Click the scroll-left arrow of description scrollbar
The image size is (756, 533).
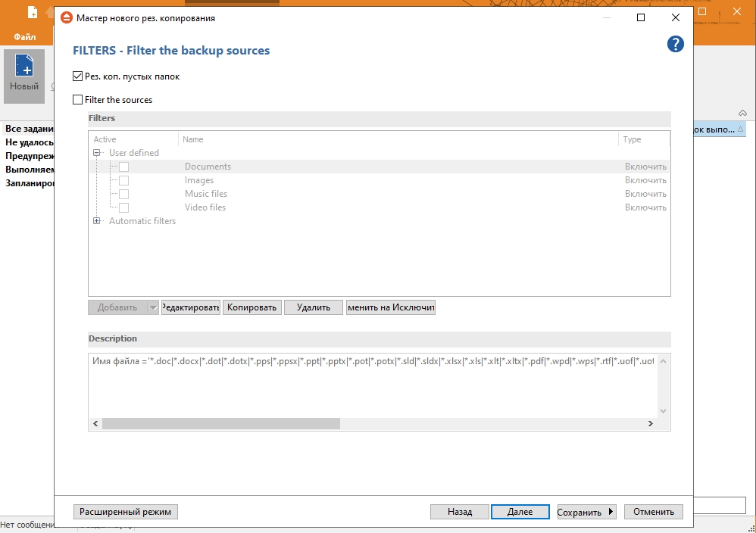pyautogui.click(x=95, y=424)
